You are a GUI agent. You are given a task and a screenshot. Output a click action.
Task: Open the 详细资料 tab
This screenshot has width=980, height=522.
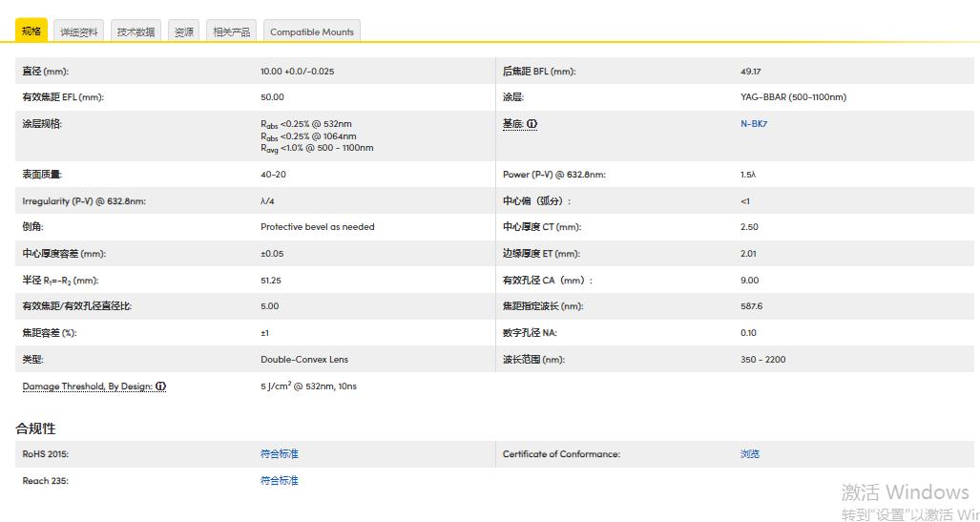(x=79, y=31)
